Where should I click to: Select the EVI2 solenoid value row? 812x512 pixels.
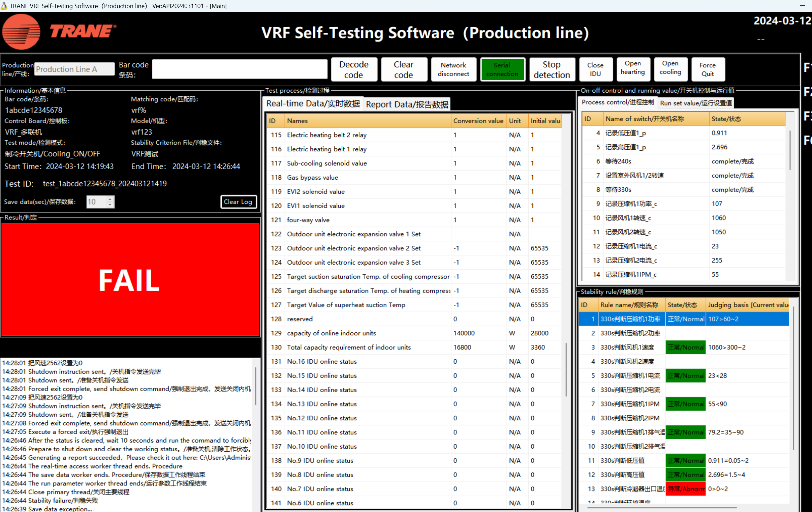tap(414, 191)
